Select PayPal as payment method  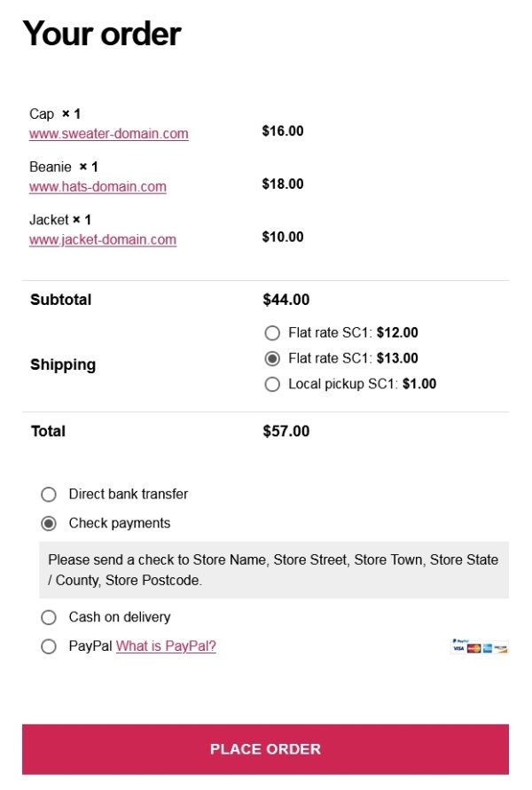point(49,647)
